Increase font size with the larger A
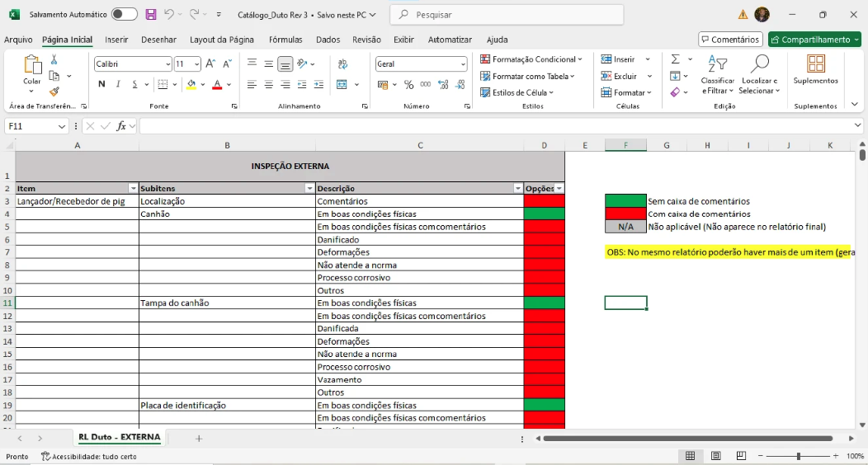 (210, 64)
